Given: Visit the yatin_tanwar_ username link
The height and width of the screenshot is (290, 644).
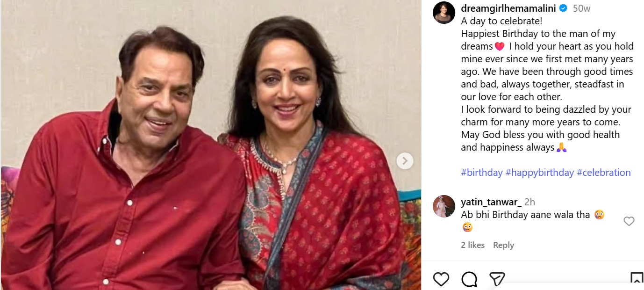Looking at the screenshot, I should tap(491, 202).
